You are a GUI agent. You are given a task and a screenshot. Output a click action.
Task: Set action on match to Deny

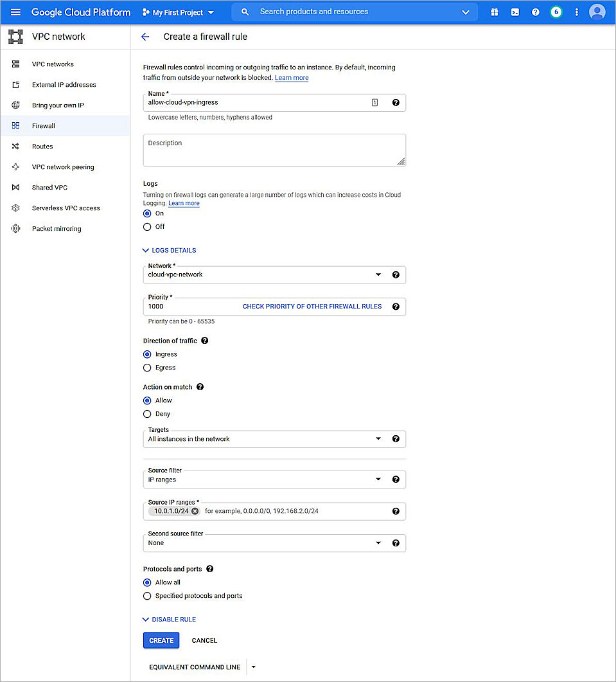[x=147, y=413]
